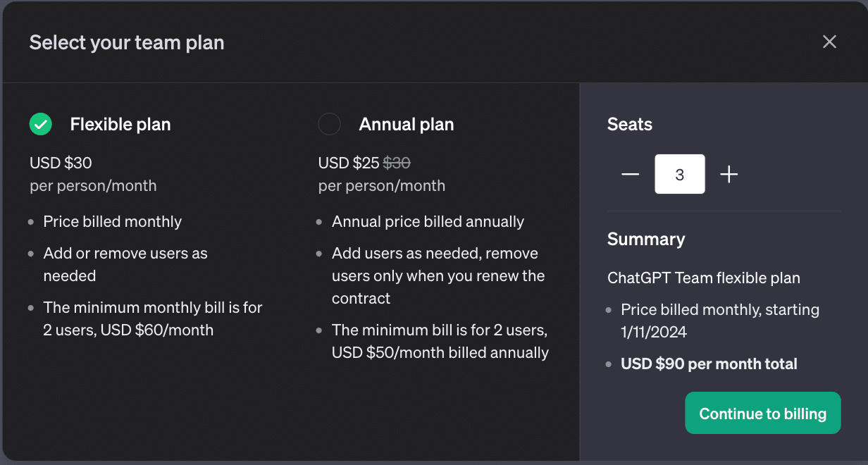Viewport: 868px width, 465px height.
Task: Click the "minimum monthly bill" flexible plan note
Action: (x=152, y=318)
